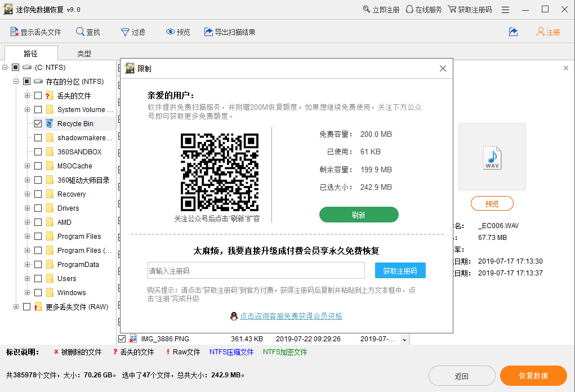The width and height of the screenshot is (575, 392).
Task: Click the shopping cart get code (获取注册码)
Action: click(452, 9)
